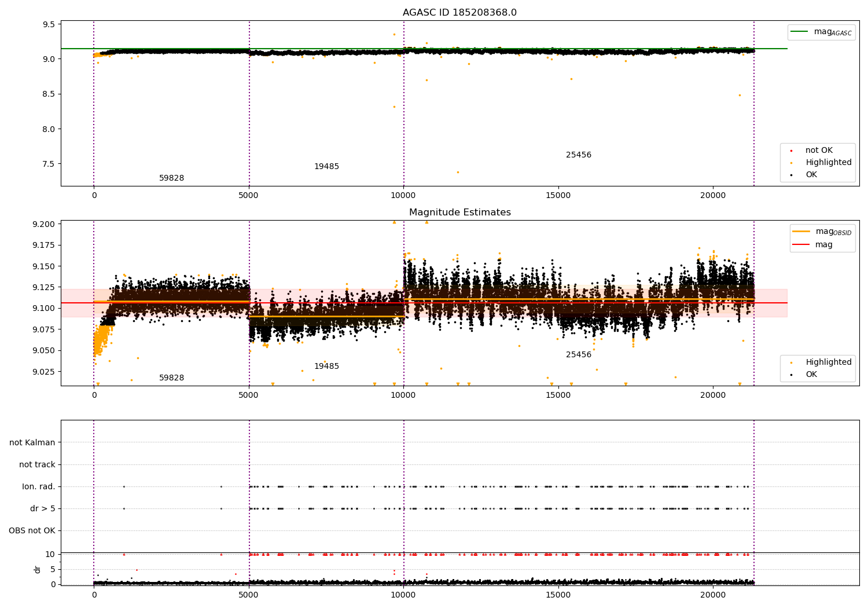Select the 9.025 tick on the magnitude axis
This screenshot has height=608, width=868.
[x=44, y=372]
